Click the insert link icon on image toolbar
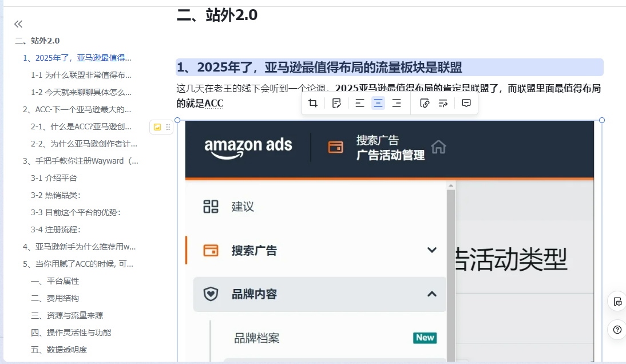The width and height of the screenshot is (626, 364). pyautogui.click(x=424, y=103)
